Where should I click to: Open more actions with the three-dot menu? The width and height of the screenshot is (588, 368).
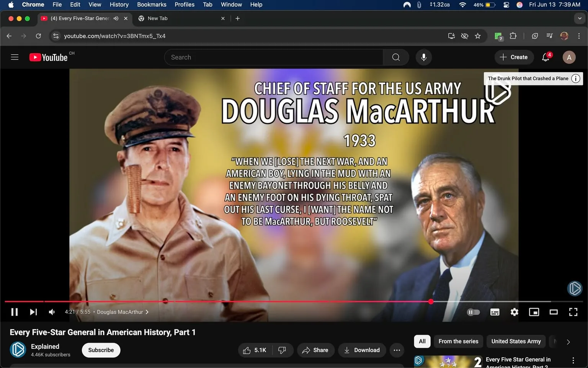point(397,350)
